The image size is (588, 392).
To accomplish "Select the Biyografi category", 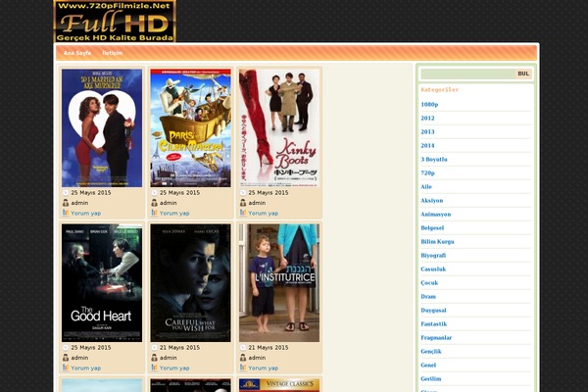I will [x=433, y=255].
